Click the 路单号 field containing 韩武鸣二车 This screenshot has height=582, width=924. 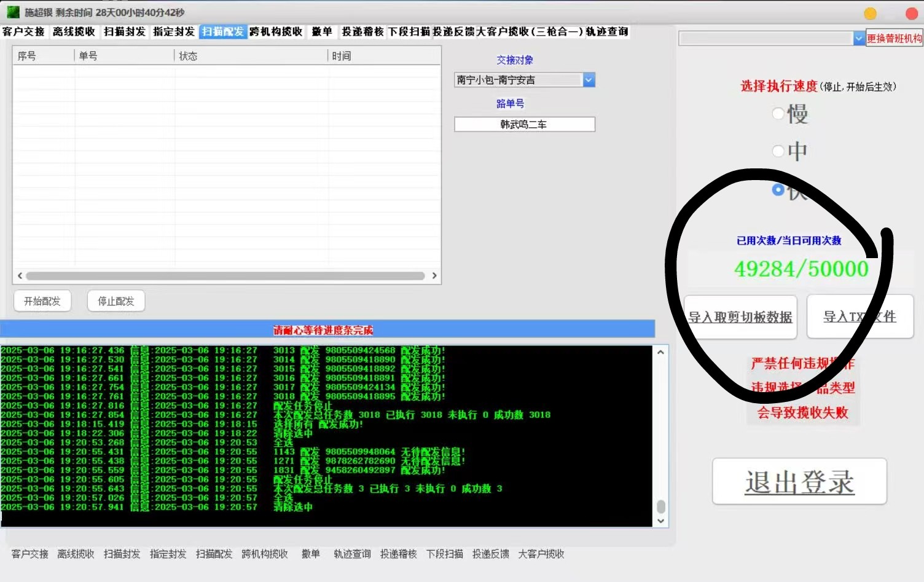click(x=525, y=124)
